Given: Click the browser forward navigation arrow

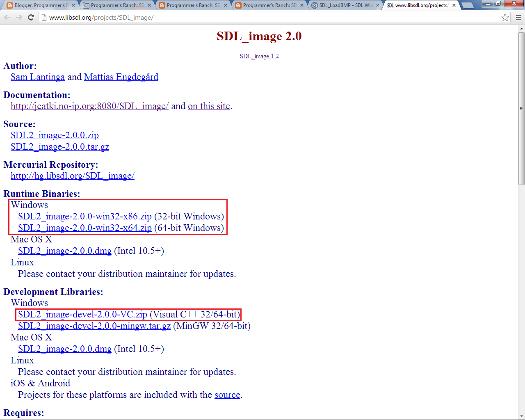Looking at the screenshot, I should click(x=19, y=17).
